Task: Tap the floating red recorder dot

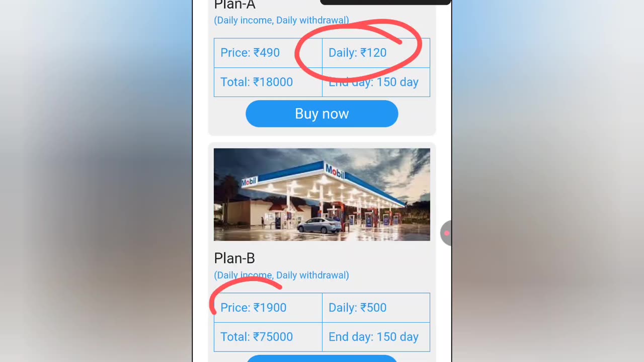Action: (x=446, y=233)
